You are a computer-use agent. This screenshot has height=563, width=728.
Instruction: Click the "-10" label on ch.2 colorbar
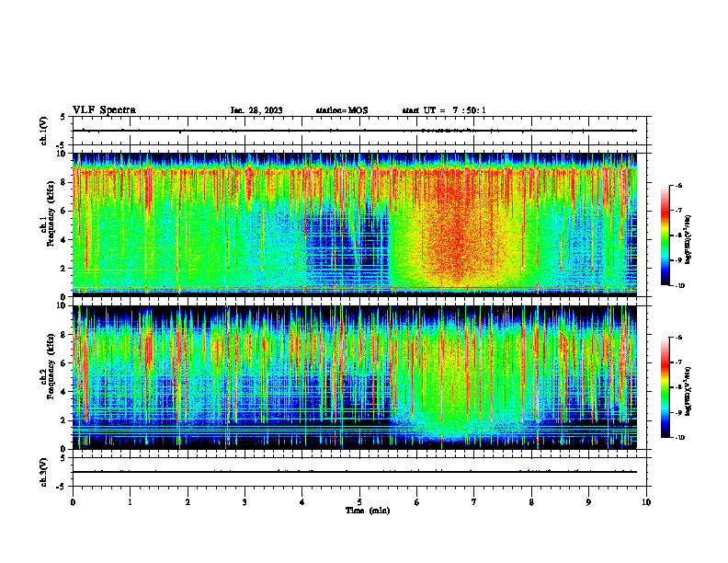tap(679, 438)
